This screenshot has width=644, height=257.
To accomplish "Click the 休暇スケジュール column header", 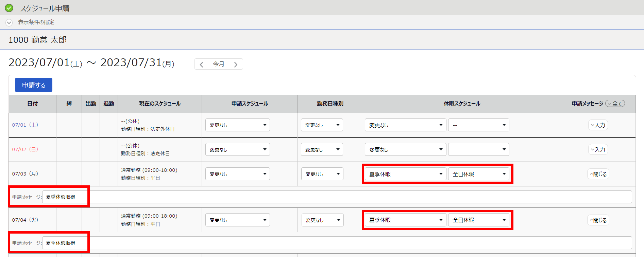I will coord(462,104).
